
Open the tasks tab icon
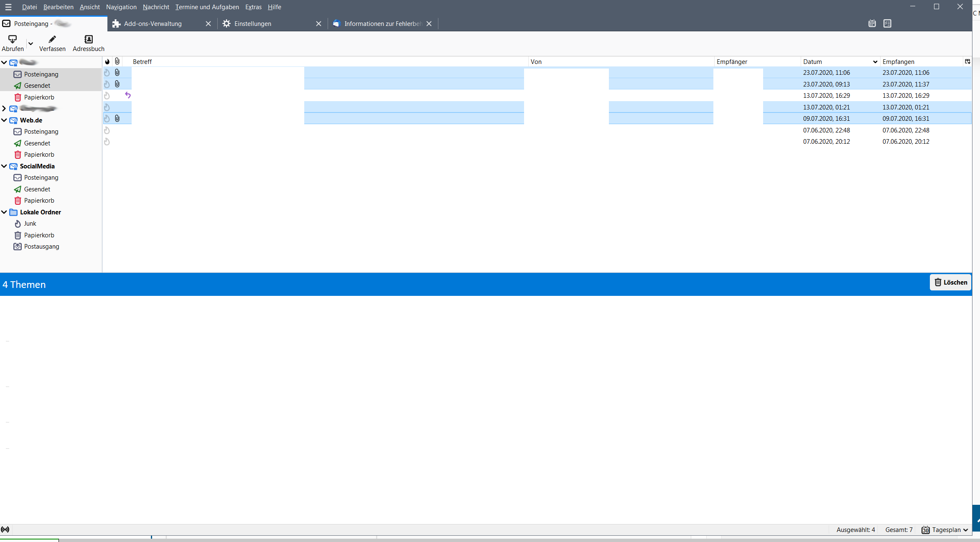[x=887, y=23]
